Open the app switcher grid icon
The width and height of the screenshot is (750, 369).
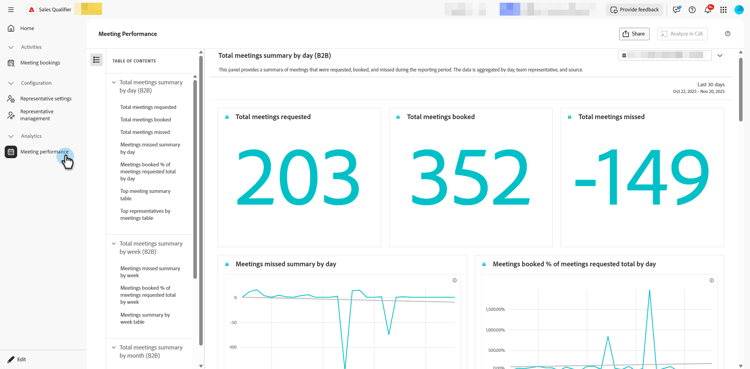723,10
